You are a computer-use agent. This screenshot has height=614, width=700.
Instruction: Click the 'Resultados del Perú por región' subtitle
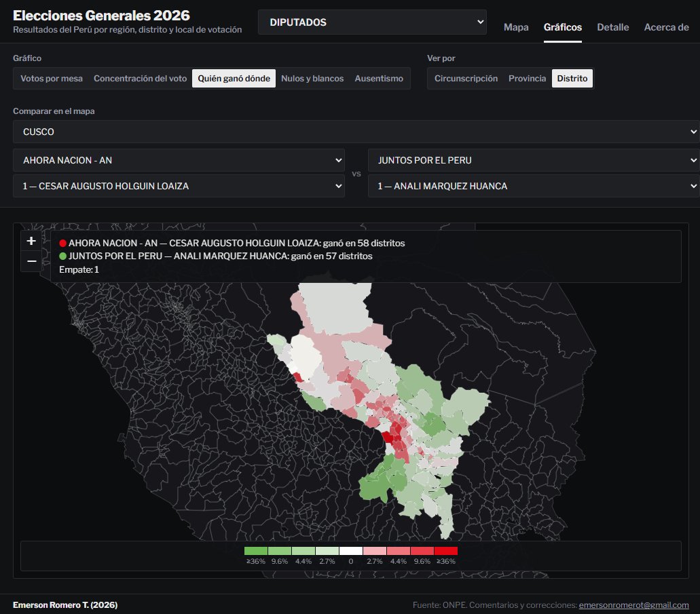point(127,30)
